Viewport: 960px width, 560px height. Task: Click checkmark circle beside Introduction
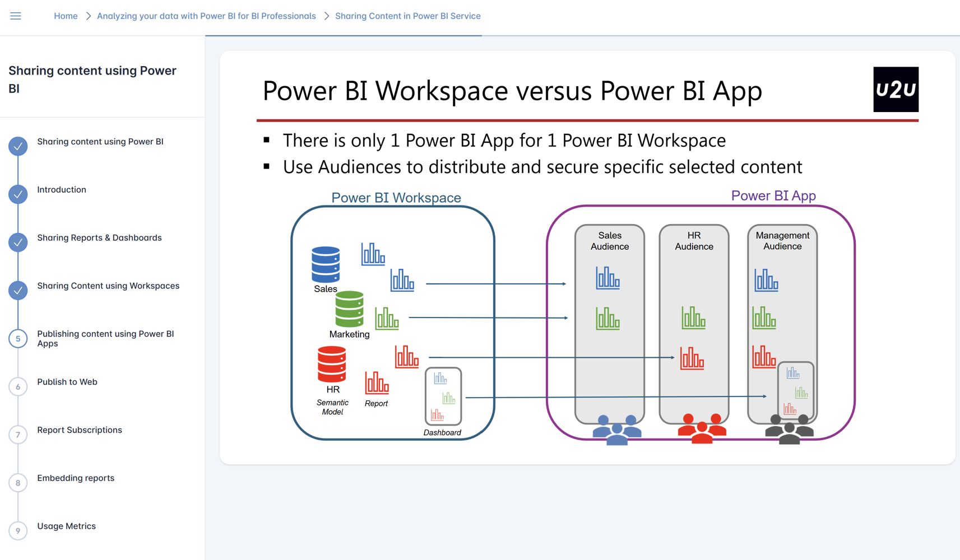click(18, 194)
